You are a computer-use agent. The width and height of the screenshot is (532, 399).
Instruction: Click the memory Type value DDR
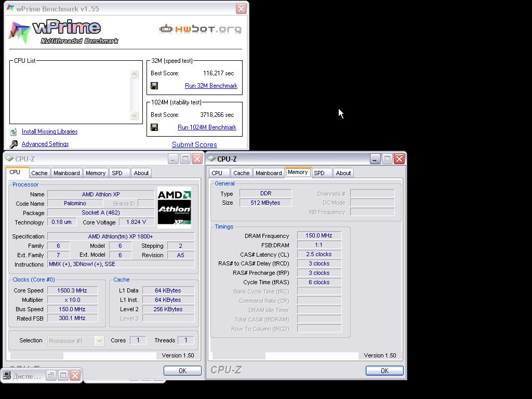click(x=265, y=193)
